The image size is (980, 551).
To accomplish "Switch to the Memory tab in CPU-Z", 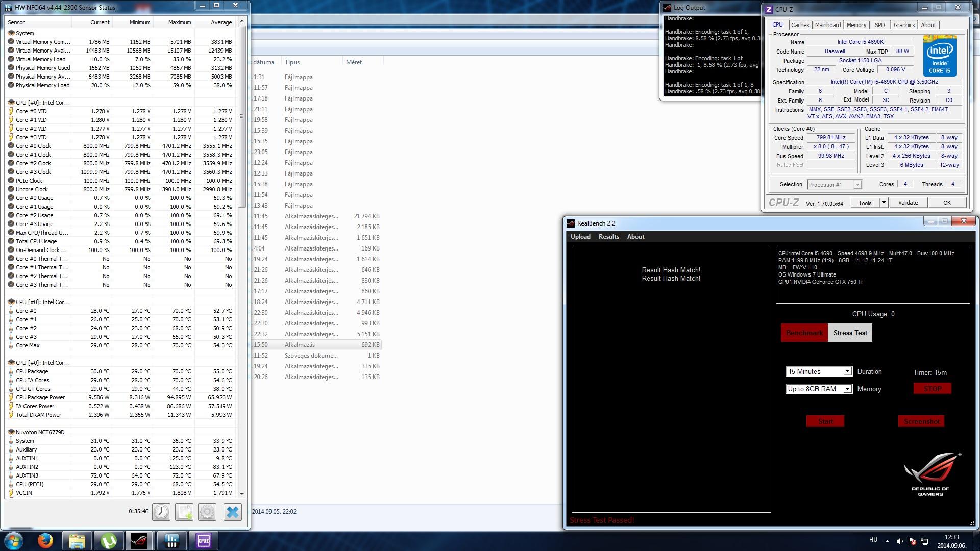I will (856, 25).
